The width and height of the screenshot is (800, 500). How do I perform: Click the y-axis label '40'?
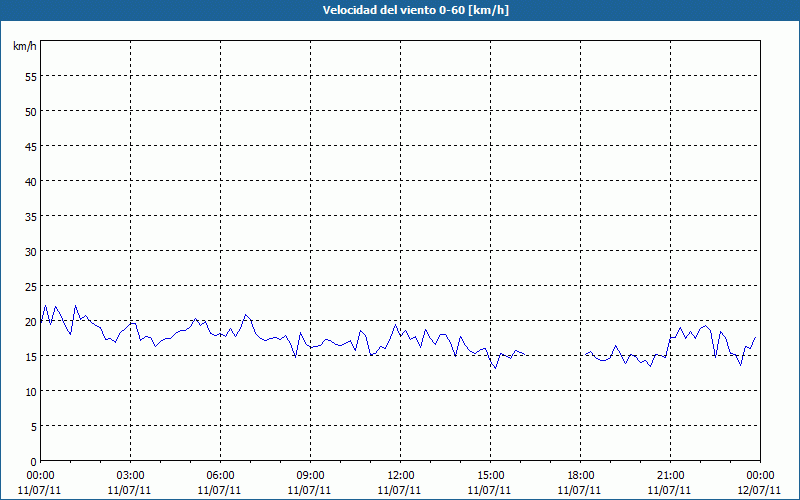pos(31,182)
